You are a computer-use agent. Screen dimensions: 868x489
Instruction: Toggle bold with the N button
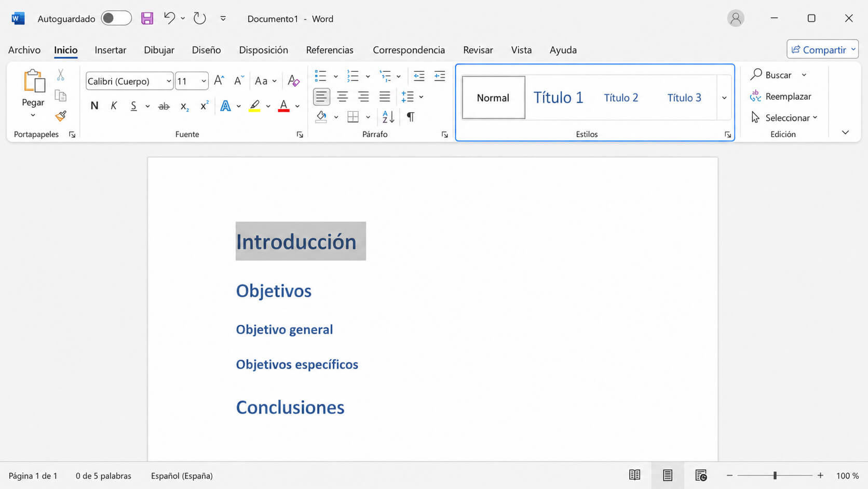tap(94, 106)
